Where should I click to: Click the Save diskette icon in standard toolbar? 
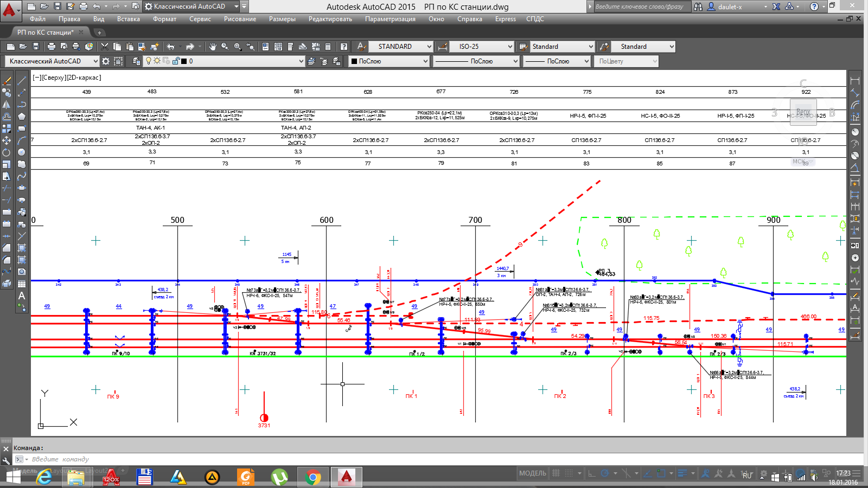36,47
